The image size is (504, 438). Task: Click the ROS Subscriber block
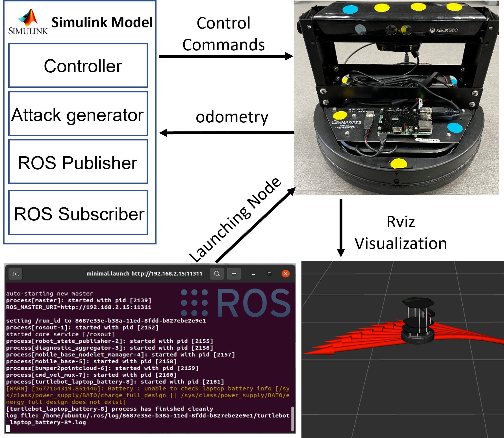[x=78, y=213]
